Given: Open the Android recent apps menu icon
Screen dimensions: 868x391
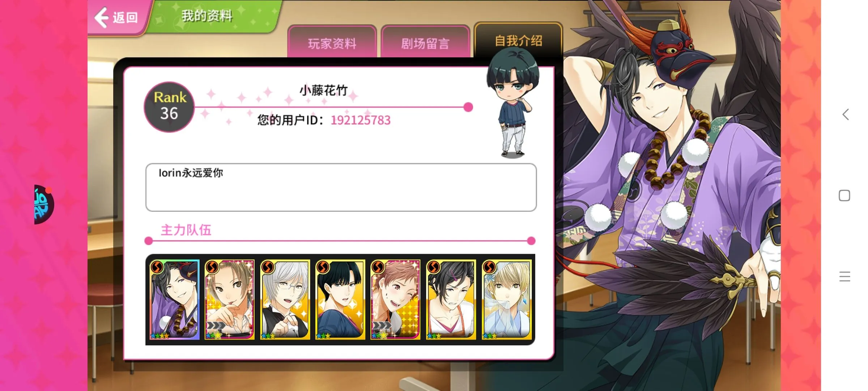Looking at the screenshot, I should click(x=845, y=277).
